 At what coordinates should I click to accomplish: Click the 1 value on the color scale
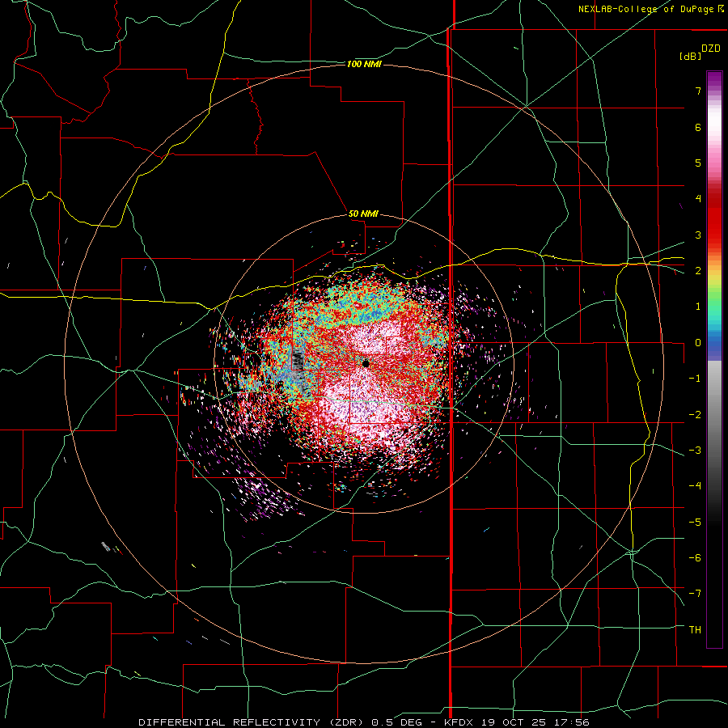pyautogui.click(x=698, y=307)
